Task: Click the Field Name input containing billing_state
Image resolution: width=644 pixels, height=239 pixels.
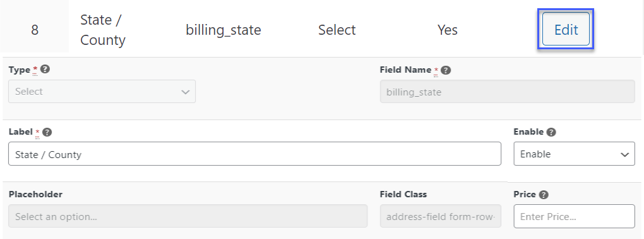Action: pyautogui.click(x=507, y=92)
